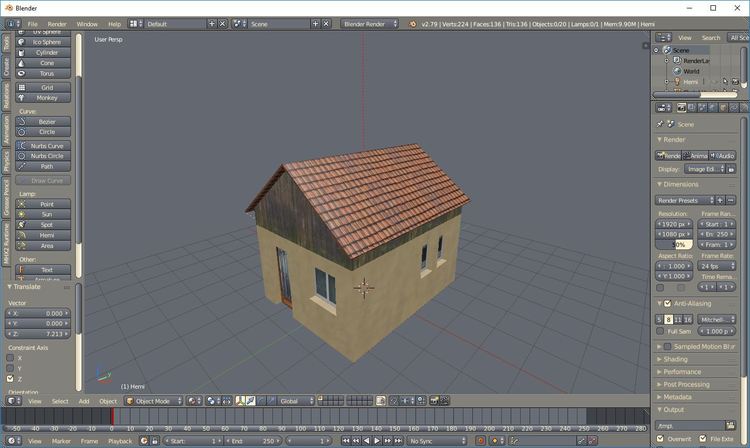Expand the Performance panel
The width and height of the screenshot is (750, 448).
pyautogui.click(x=682, y=372)
